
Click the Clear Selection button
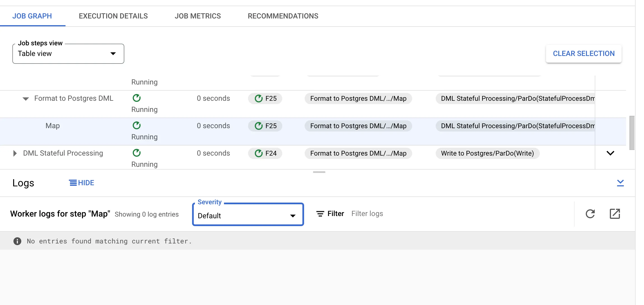[x=584, y=53]
